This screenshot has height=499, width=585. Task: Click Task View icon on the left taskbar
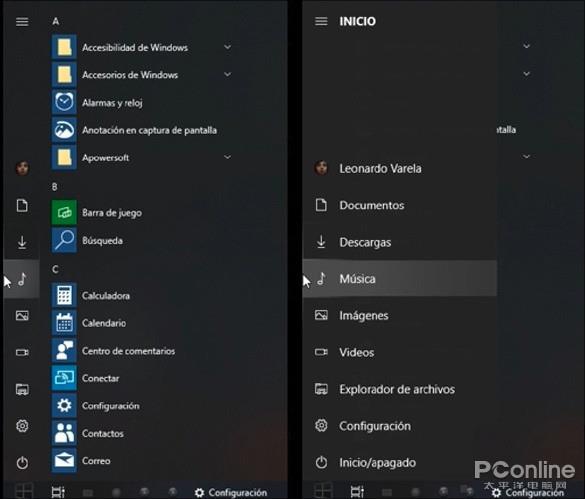[58, 492]
